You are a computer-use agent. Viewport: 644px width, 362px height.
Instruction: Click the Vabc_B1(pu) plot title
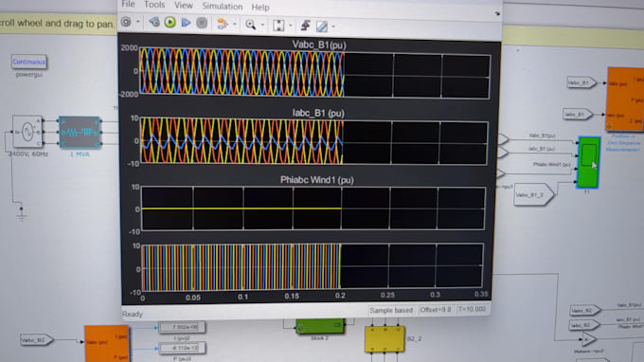319,45
